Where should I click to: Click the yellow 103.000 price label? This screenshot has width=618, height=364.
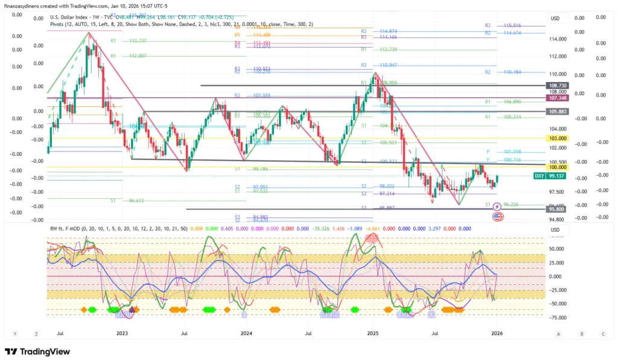pos(556,138)
